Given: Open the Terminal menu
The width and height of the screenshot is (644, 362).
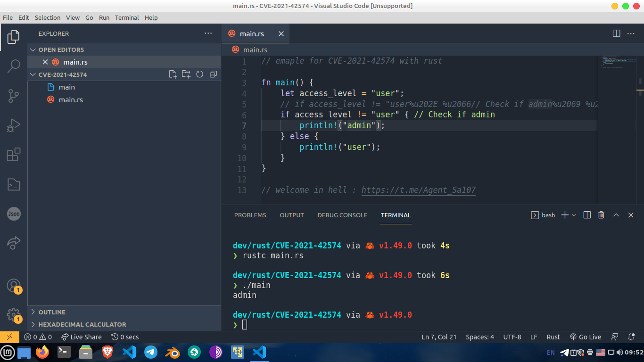Looking at the screenshot, I should (127, 17).
